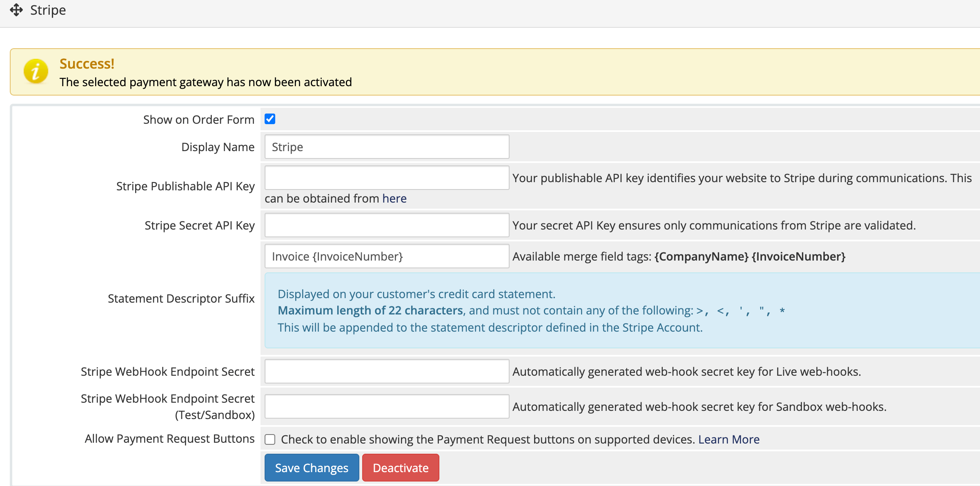Click the {InvoiceNumber} merge field tag text
This screenshot has width=980, height=486.
click(799, 256)
